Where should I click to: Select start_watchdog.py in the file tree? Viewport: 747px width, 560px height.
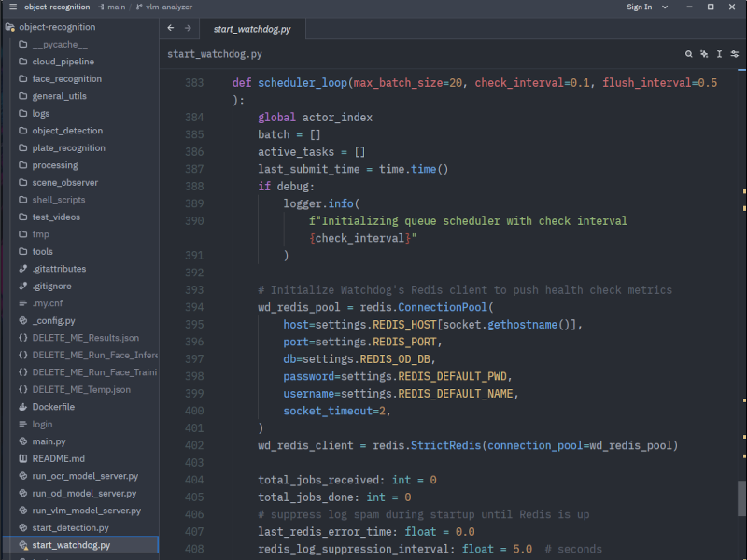[x=81, y=545]
